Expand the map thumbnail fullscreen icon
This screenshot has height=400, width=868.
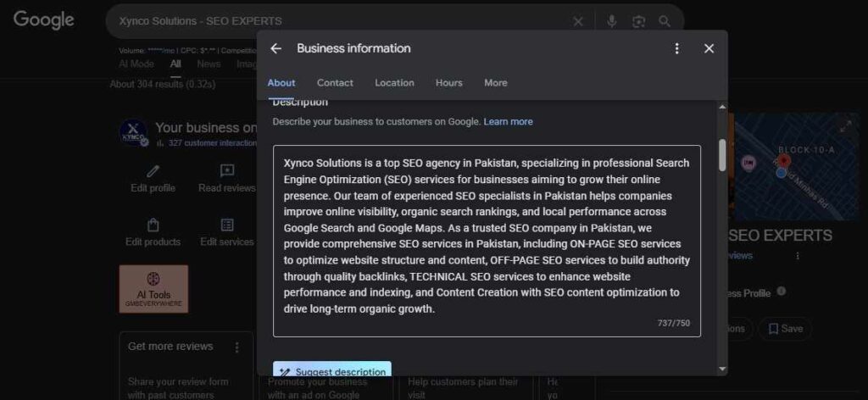coord(845,126)
